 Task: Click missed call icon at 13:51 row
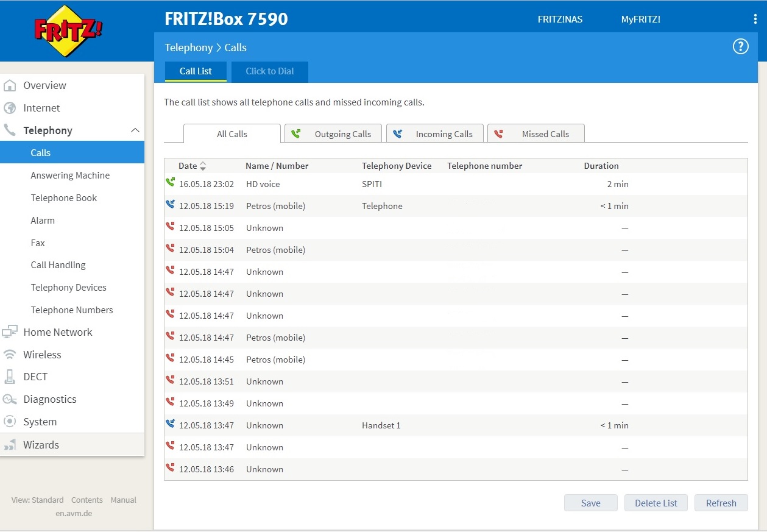click(170, 380)
